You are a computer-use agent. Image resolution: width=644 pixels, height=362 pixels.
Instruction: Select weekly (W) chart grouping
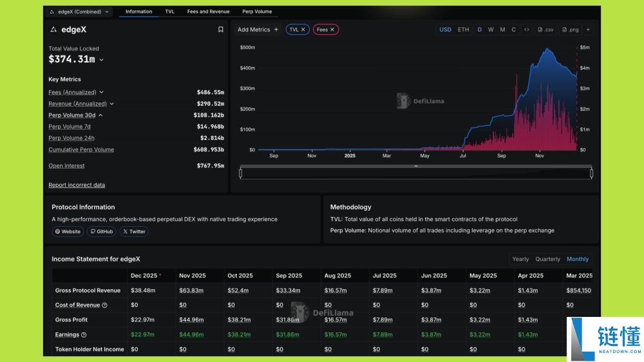[x=491, y=30]
